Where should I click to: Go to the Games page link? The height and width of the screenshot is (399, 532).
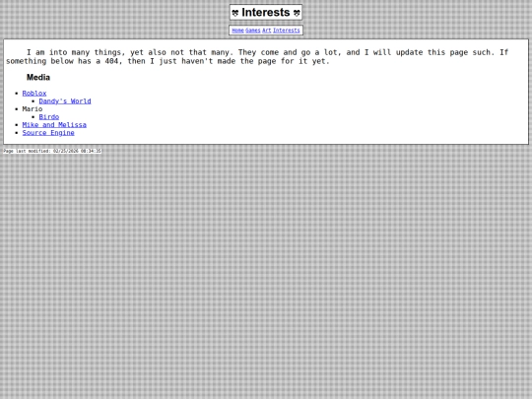pos(253,31)
